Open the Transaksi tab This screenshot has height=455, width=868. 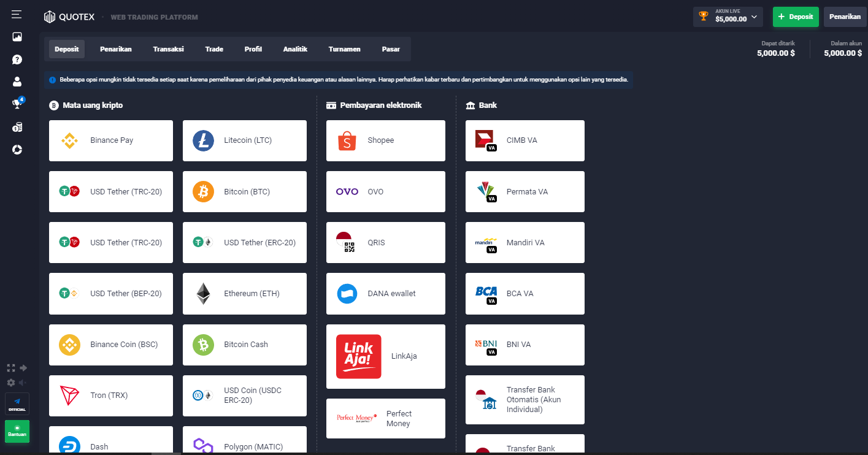click(169, 49)
